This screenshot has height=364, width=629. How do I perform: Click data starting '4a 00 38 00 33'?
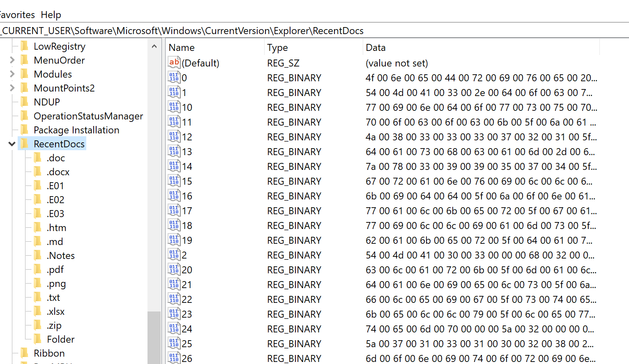[x=481, y=137]
